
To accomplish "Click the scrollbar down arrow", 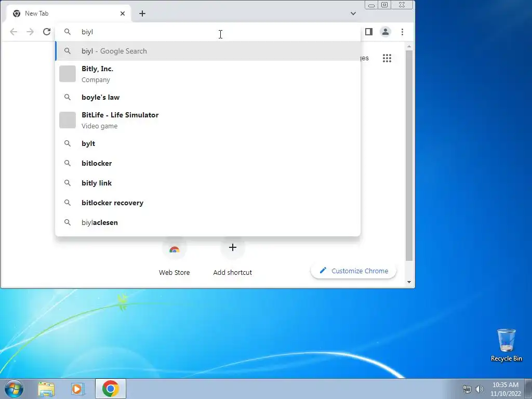I will (409, 282).
